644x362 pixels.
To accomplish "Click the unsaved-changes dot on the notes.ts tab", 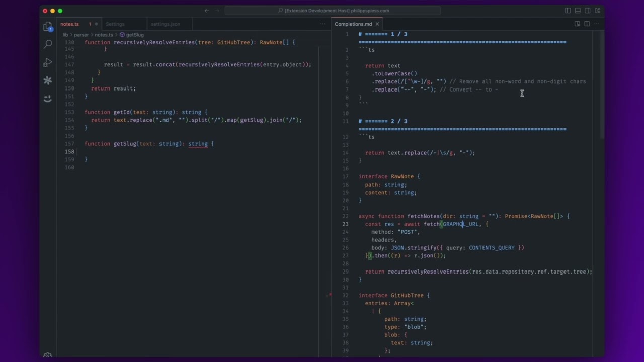I will pyautogui.click(x=96, y=24).
